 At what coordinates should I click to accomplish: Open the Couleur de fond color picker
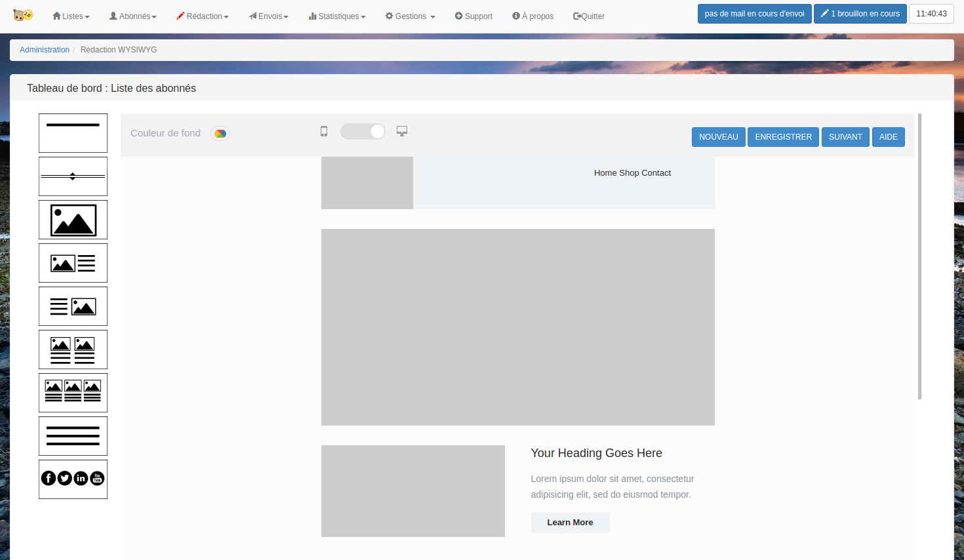(220, 133)
